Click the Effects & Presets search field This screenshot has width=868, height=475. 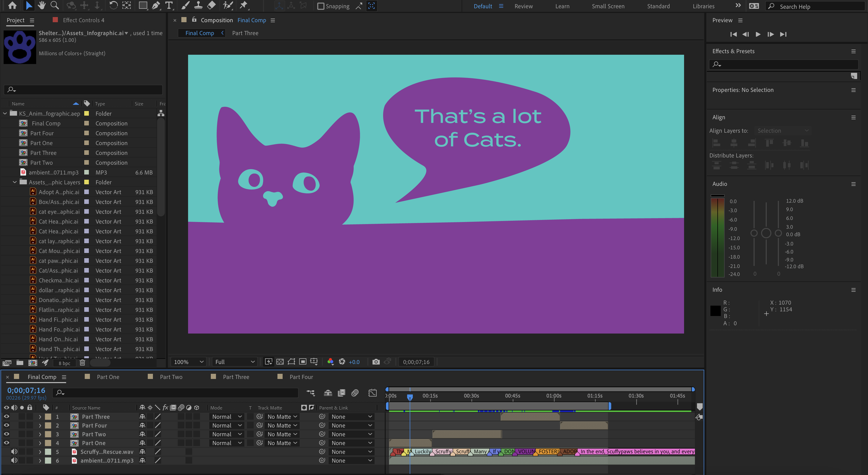pyautogui.click(x=784, y=64)
